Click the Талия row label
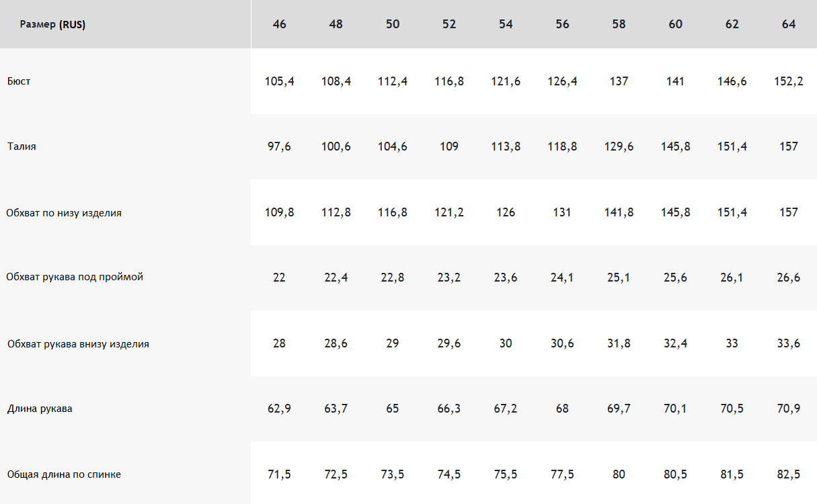The height and width of the screenshot is (504, 817). click(22, 146)
